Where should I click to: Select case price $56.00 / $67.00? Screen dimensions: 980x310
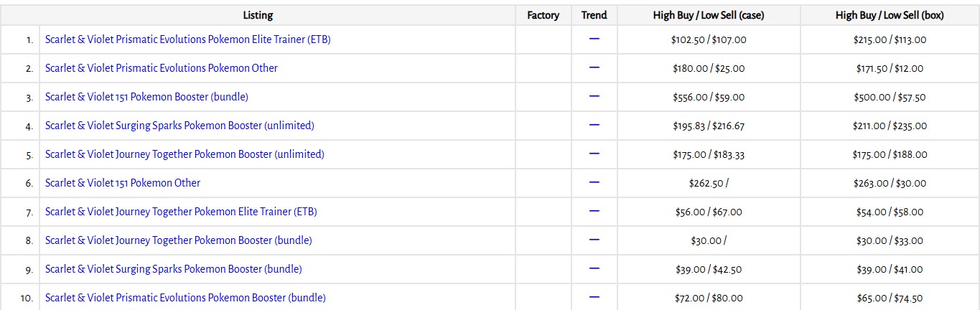point(709,212)
